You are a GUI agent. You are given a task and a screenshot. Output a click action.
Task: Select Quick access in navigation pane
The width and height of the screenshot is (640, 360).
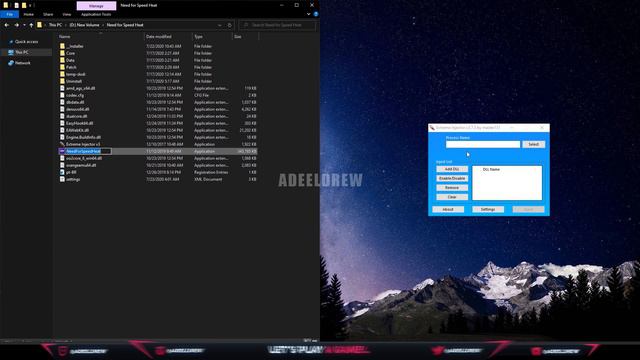tap(26, 42)
